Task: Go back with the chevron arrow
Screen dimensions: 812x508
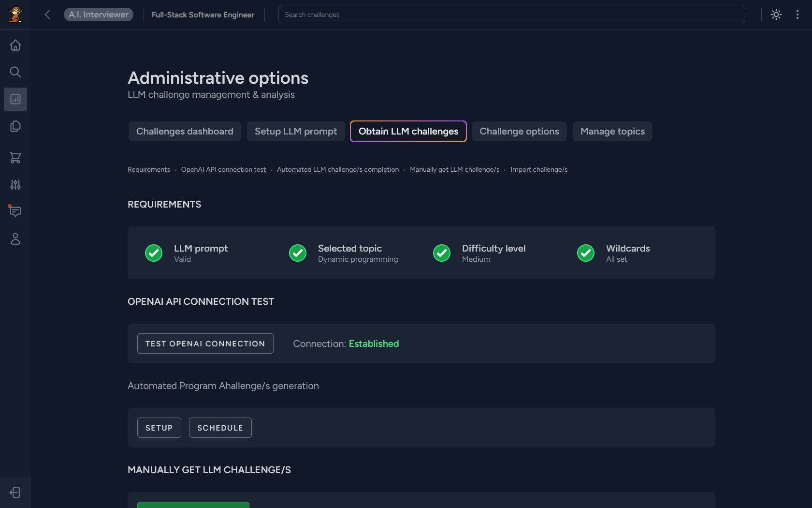Action: [x=47, y=15]
